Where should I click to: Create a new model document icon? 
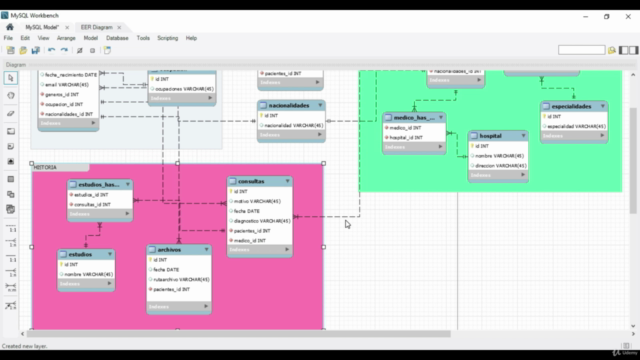pyautogui.click(x=11, y=50)
